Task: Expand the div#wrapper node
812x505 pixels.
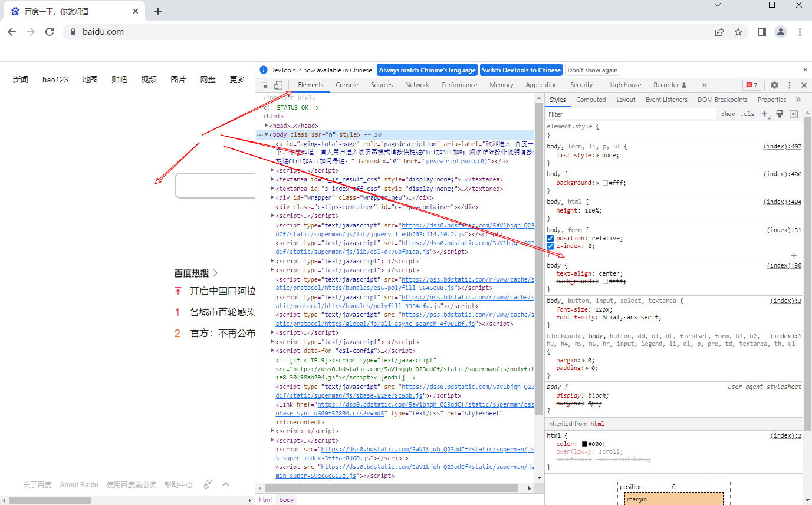Action: point(272,197)
